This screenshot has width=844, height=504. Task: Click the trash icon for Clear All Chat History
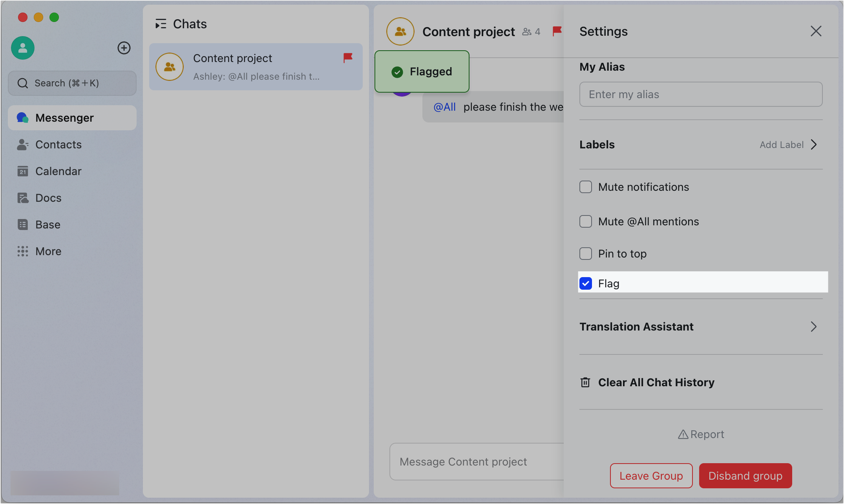point(585,382)
